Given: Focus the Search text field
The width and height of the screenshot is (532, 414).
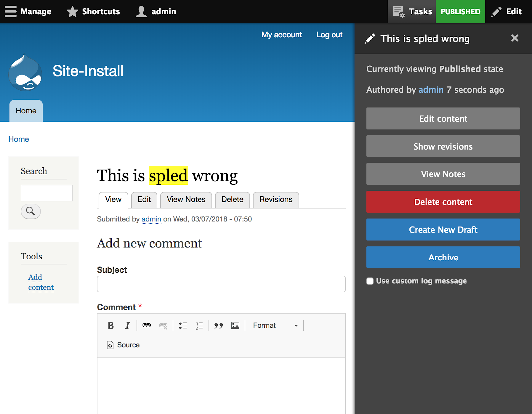Looking at the screenshot, I should coord(47,193).
